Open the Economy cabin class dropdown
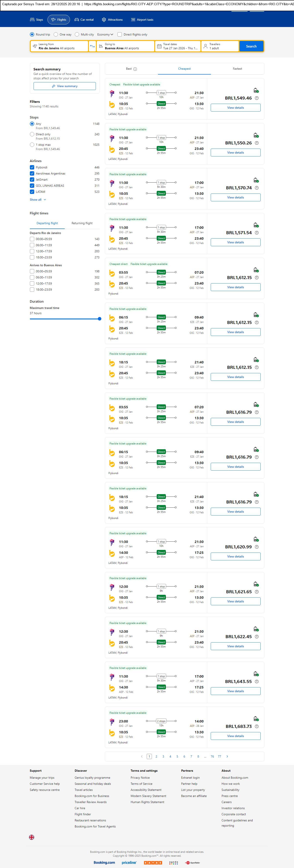The width and height of the screenshot is (294, 868). [x=105, y=34]
